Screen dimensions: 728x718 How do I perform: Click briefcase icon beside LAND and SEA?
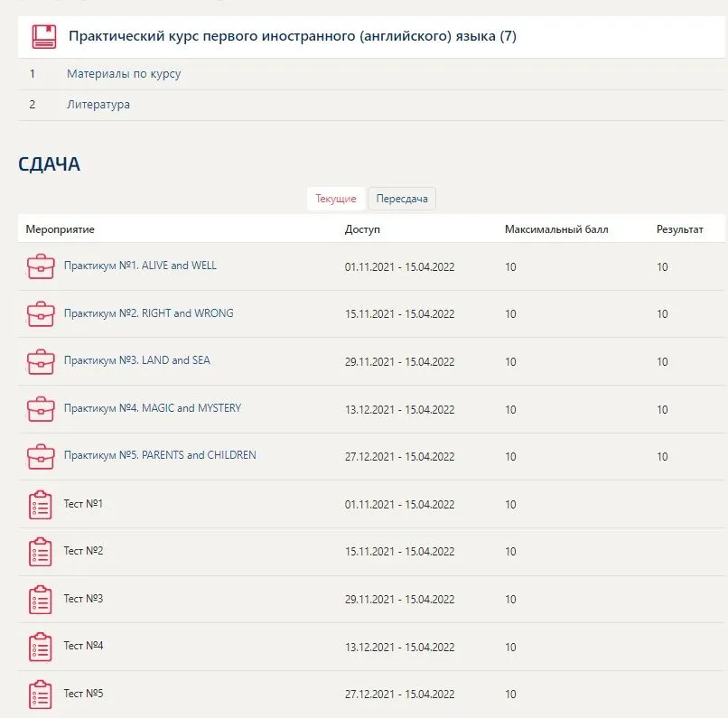tap(41, 361)
